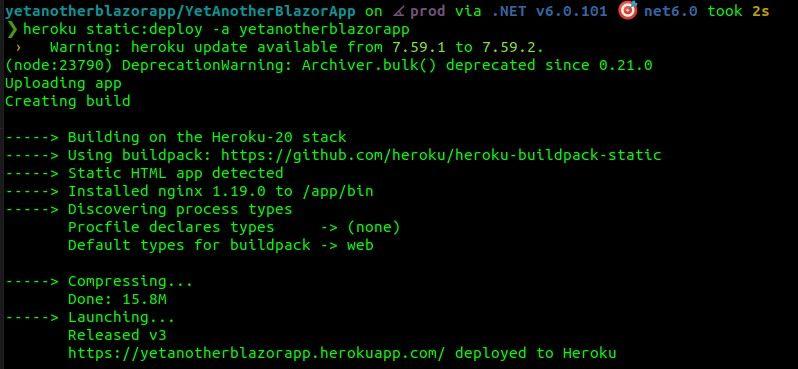Click the green prompt arrow icon
Viewport: 798px width, 369px height.
point(12,30)
